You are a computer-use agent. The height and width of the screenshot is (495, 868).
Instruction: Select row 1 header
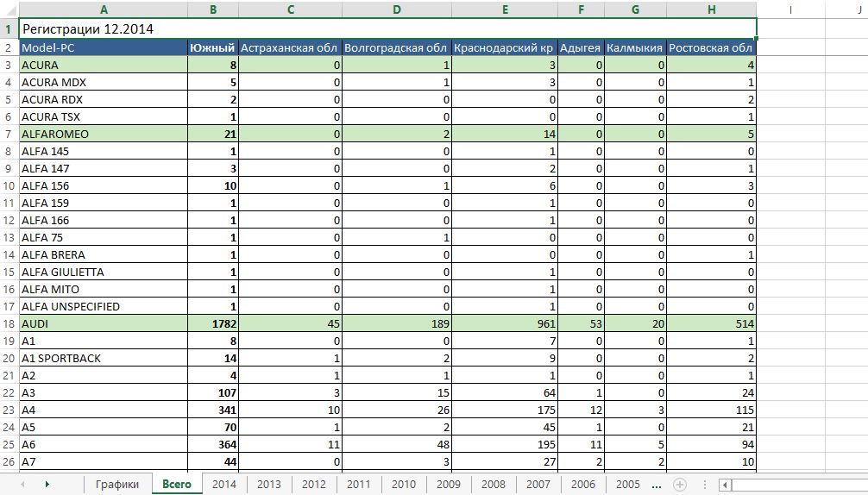coord(9,29)
